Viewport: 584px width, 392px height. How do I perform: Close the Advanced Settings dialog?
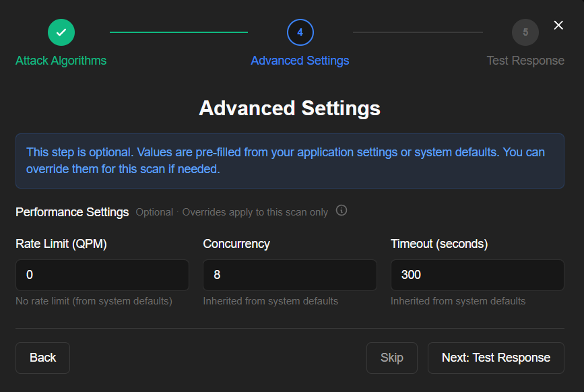[x=558, y=25]
